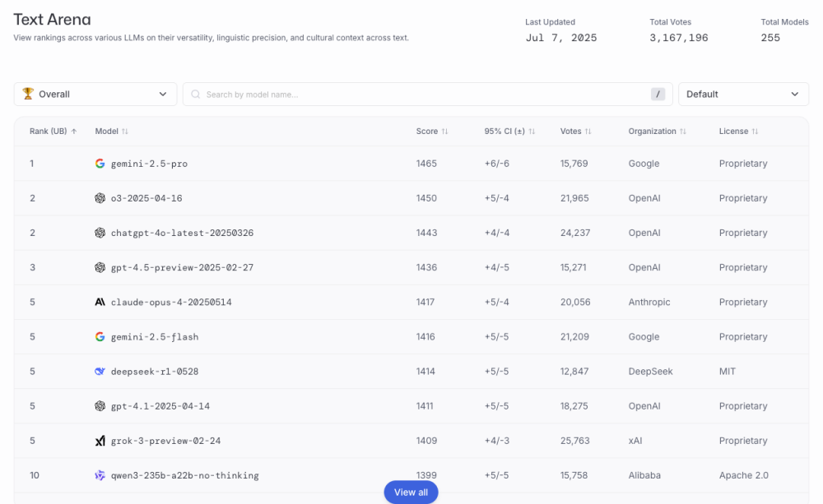Click the OpenAI logo beside o3-2025-04-16
This screenshot has width=823, height=504.
tap(100, 198)
